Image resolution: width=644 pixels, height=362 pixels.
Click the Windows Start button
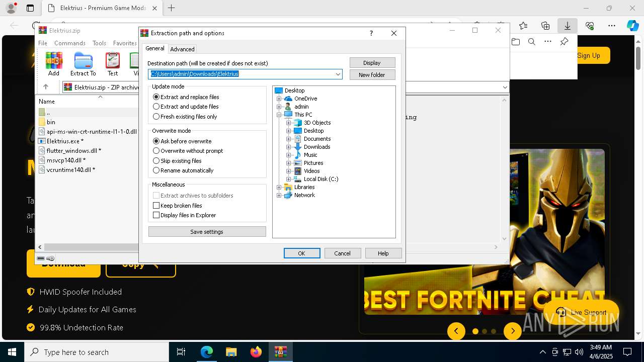coord(12,352)
